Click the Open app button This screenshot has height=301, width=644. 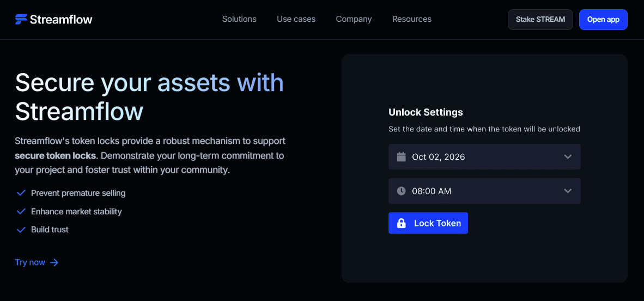point(603,19)
